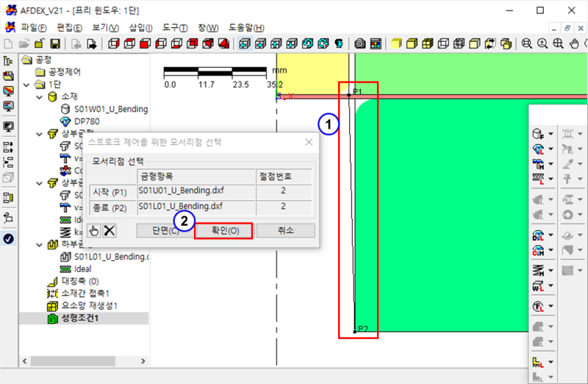Select the DP780 material tree item

[x=88, y=121]
